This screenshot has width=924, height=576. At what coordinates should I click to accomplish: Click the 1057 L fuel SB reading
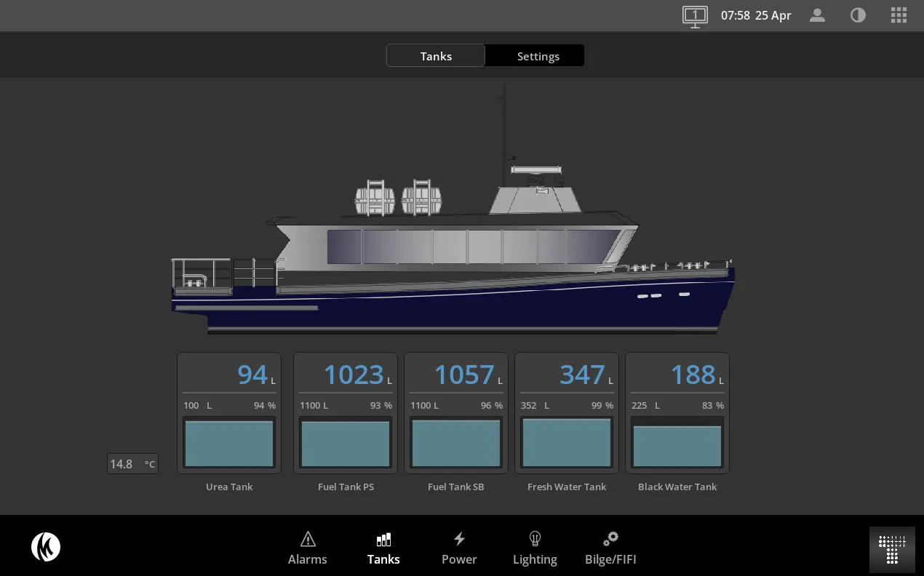click(x=468, y=375)
